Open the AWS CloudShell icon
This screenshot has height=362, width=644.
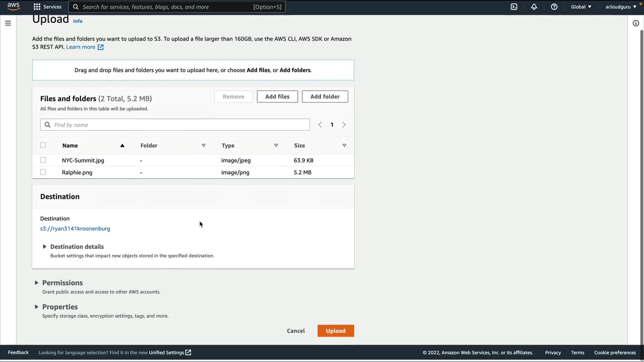click(x=514, y=7)
